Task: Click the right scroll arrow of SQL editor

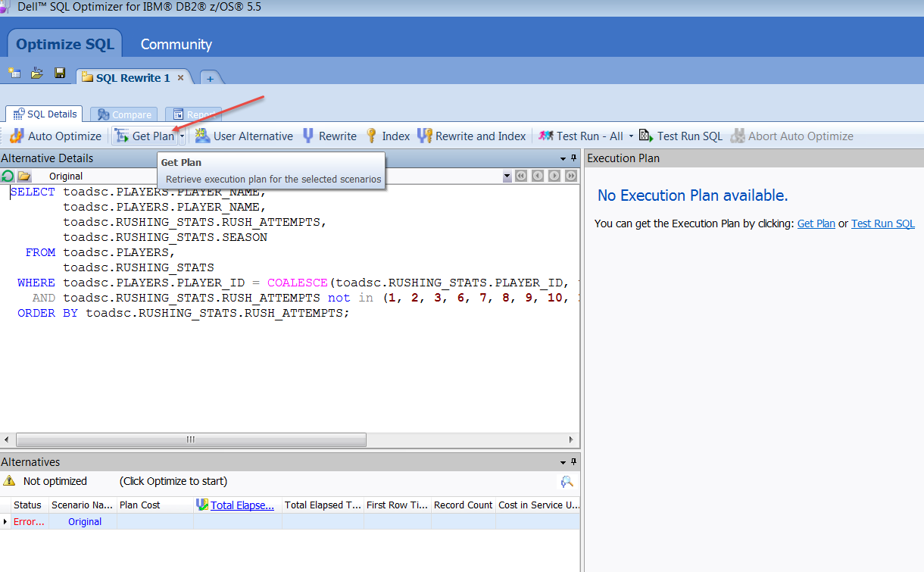Action: tap(572, 439)
